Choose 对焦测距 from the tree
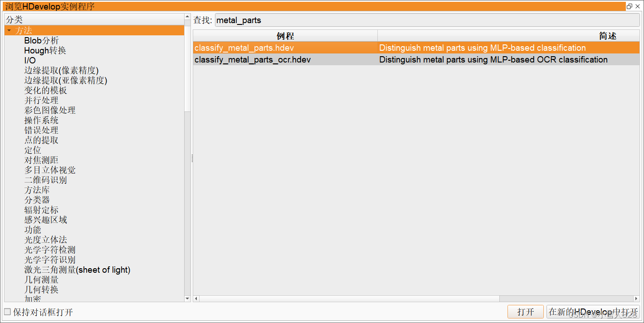Viewport: 644px width, 323px height. (x=41, y=160)
